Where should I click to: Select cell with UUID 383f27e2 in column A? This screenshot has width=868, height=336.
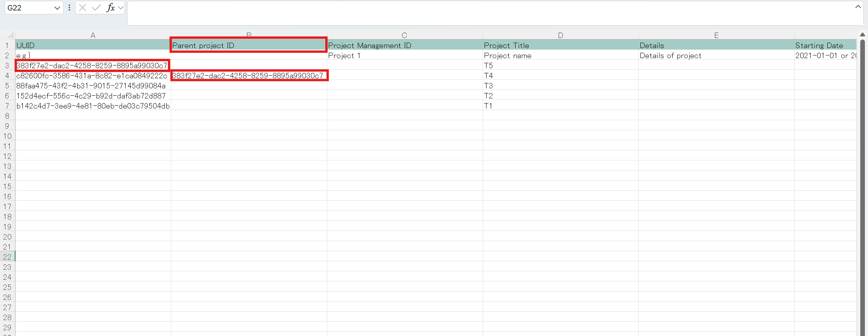(x=92, y=65)
